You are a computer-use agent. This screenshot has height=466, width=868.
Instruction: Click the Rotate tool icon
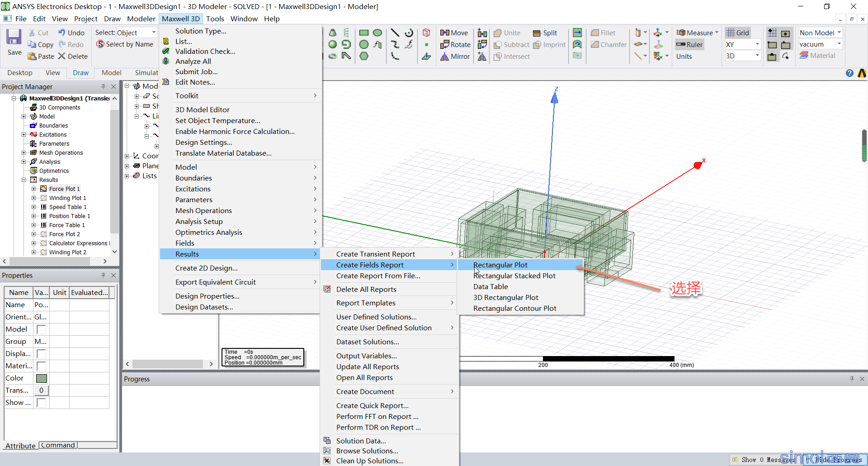coord(445,44)
